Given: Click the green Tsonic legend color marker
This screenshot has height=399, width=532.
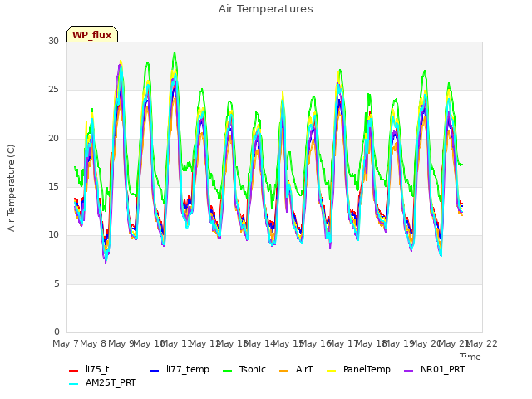Looking at the screenshot, I should pyautogui.click(x=227, y=371).
